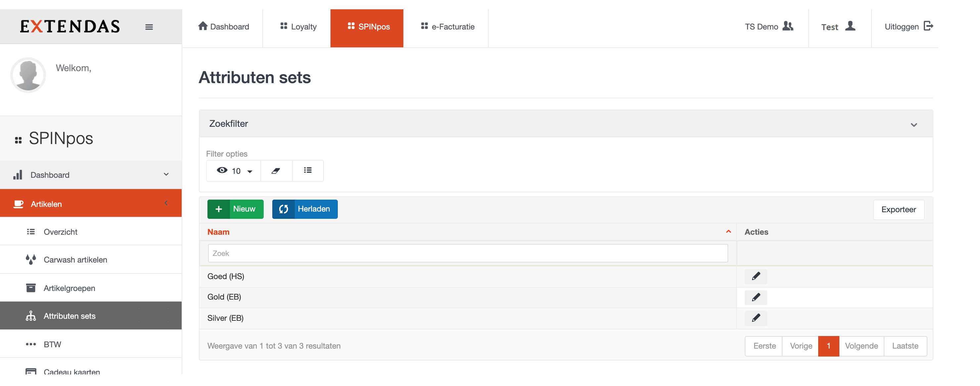
Task: Click the green Nieuw button
Action: pyautogui.click(x=235, y=209)
